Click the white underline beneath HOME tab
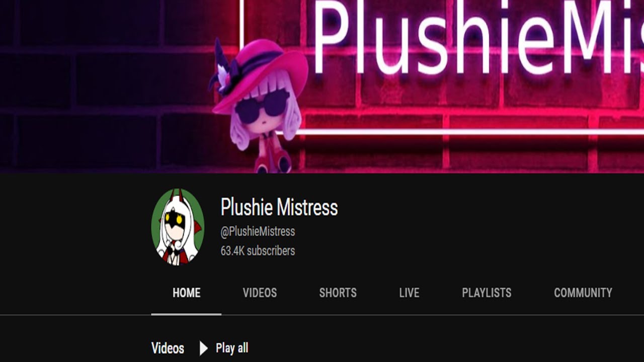Viewport: 644px width, 362px height. tap(186, 314)
